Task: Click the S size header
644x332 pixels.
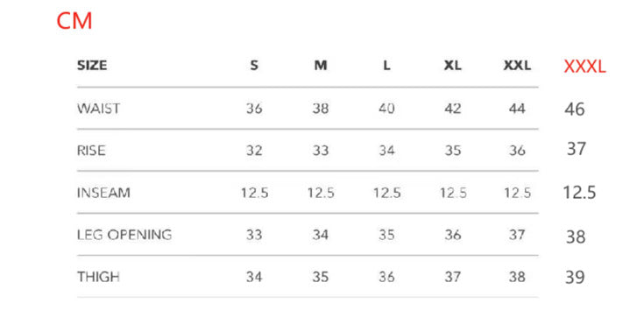Action: pyautogui.click(x=254, y=65)
